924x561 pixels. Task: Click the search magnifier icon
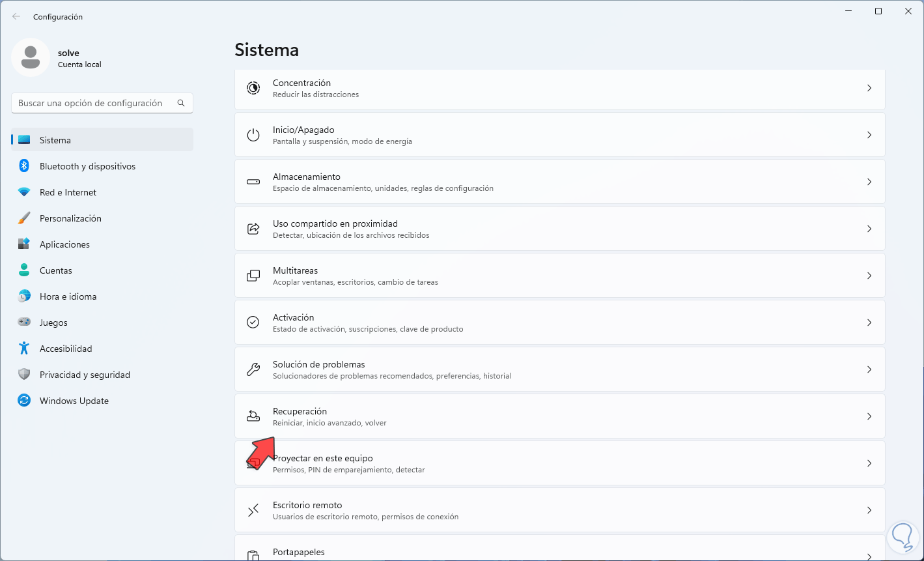pyautogui.click(x=181, y=103)
